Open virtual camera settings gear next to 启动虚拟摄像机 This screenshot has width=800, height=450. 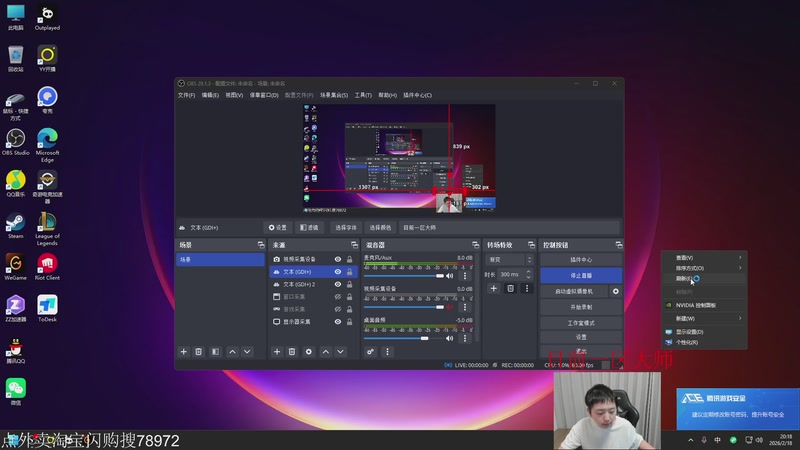(616, 291)
